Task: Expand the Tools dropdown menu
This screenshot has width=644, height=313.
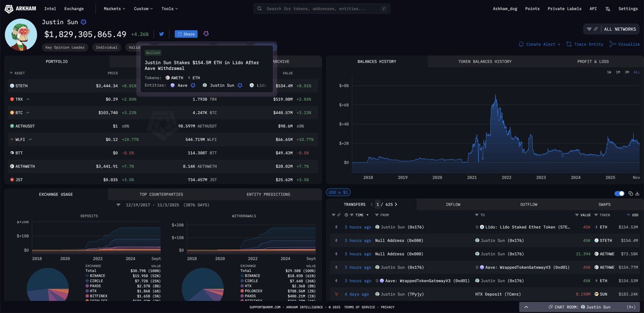Action: (x=170, y=9)
